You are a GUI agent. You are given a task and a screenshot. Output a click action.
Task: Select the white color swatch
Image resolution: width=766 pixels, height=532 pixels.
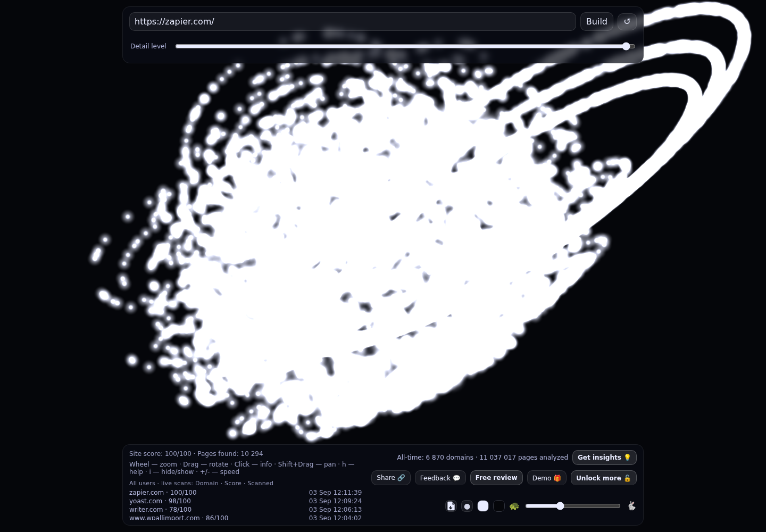[483, 506]
